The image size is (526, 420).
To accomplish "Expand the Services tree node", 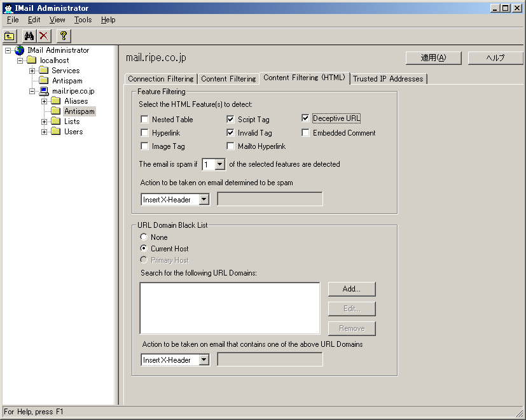I will [x=32, y=71].
